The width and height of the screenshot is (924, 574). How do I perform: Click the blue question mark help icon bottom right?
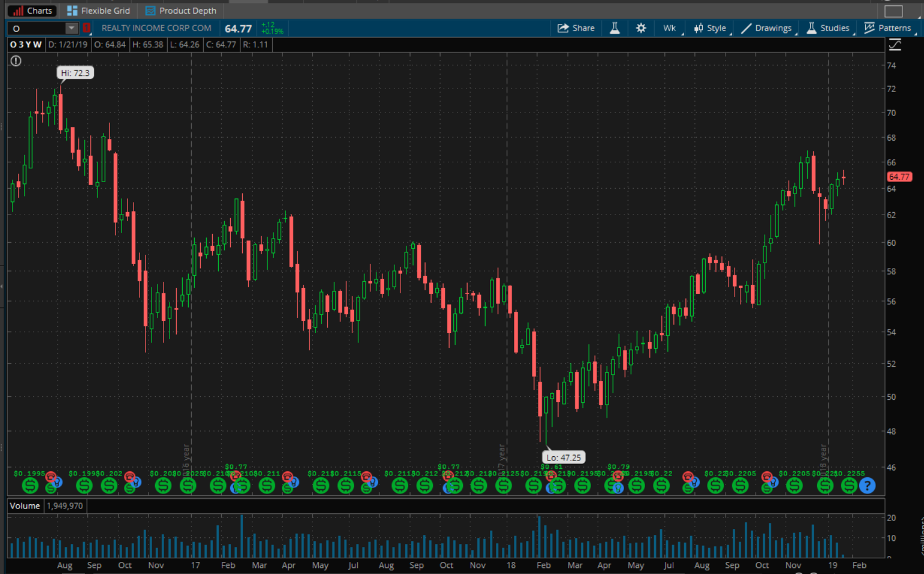coord(867,485)
